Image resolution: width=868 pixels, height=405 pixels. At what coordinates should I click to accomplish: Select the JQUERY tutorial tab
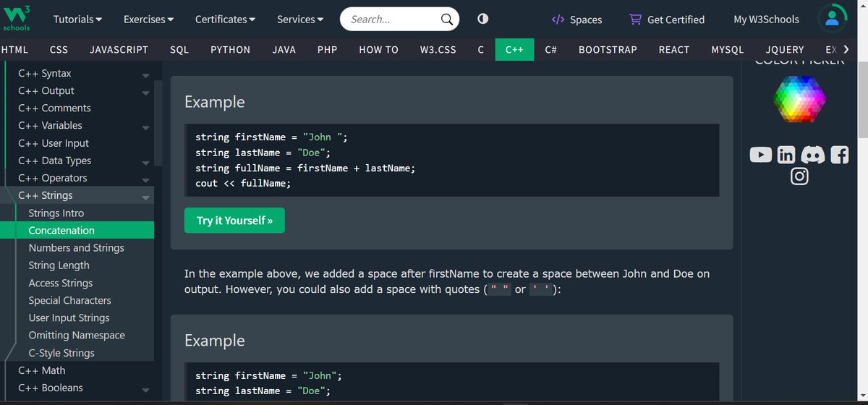[x=785, y=49]
